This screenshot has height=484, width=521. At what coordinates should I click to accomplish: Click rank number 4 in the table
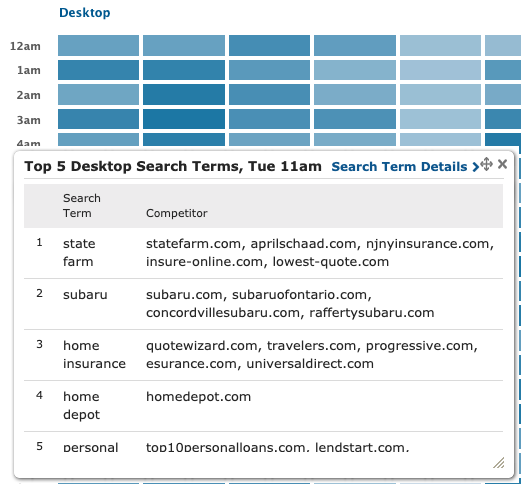click(x=39, y=395)
